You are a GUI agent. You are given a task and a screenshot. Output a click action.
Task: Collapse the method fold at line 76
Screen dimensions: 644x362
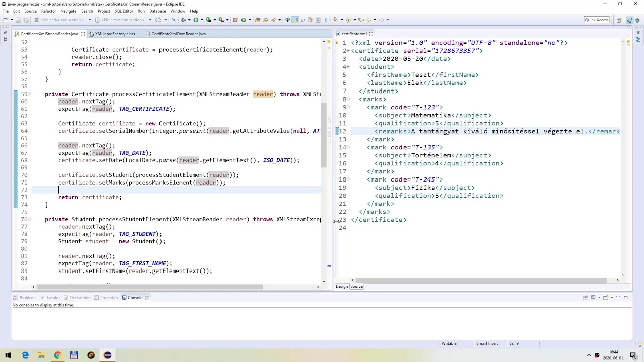(29, 220)
